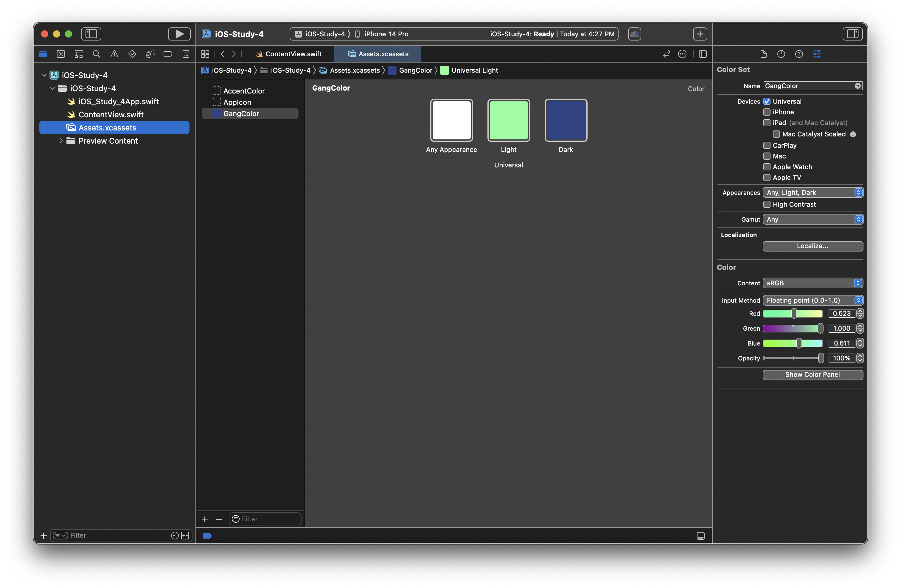Collapse the iOS-Study-4 folder group
Viewport: 901px width, 588px height.
click(52, 88)
